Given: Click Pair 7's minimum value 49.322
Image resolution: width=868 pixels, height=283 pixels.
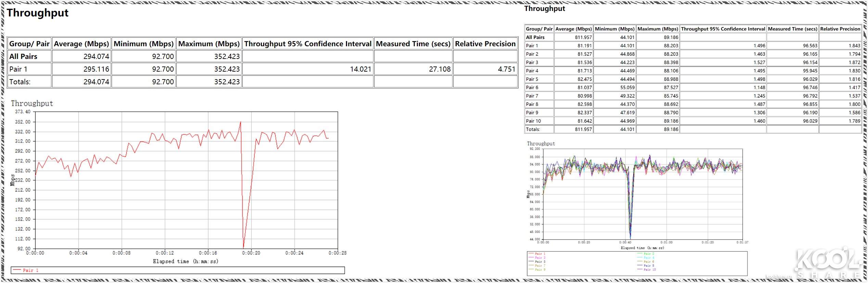Looking at the screenshot, I should pyautogui.click(x=627, y=96).
